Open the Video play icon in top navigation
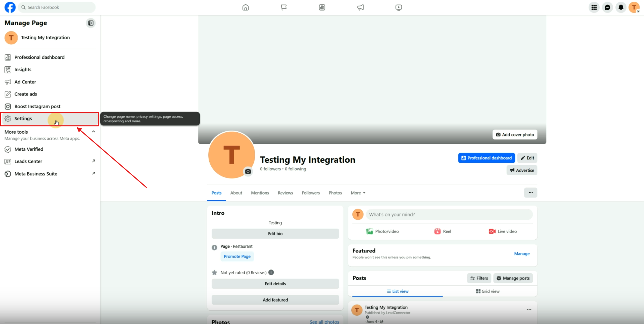Viewport: 644px width, 324px height. (399, 7)
